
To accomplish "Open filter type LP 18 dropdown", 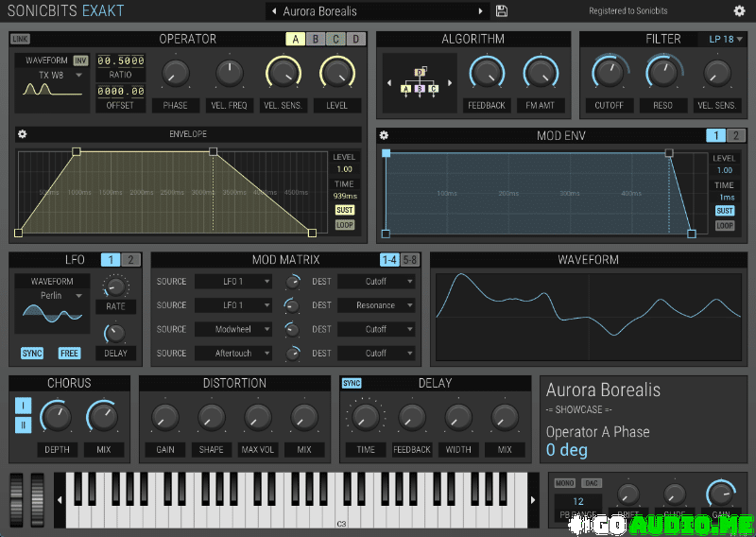I will 725,39.
